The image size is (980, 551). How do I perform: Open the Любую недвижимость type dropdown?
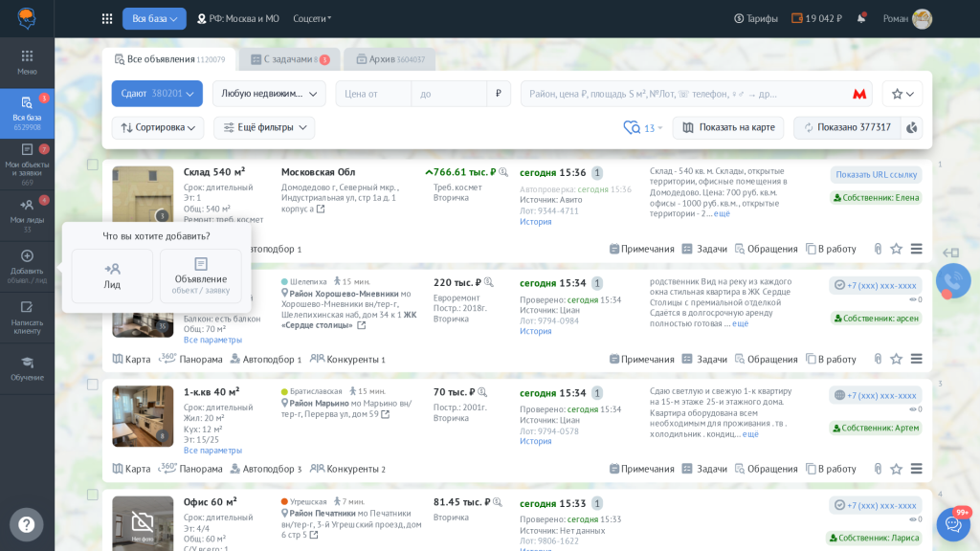pos(269,94)
